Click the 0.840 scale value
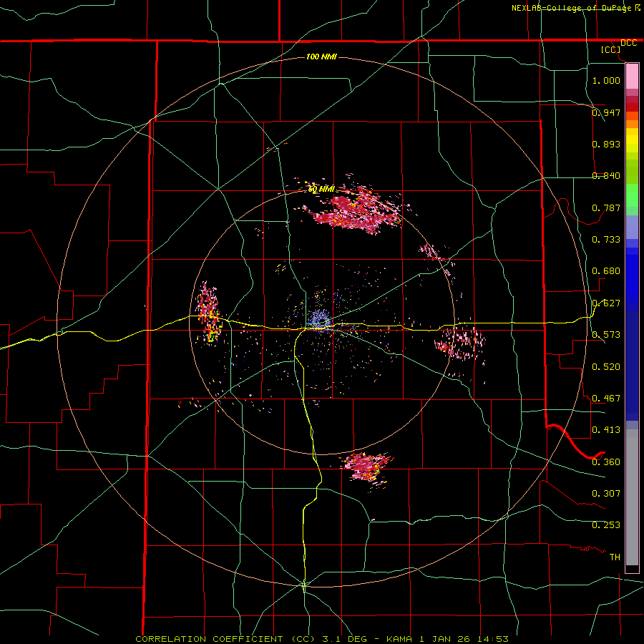This screenshot has width=644, height=644. tap(606, 176)
